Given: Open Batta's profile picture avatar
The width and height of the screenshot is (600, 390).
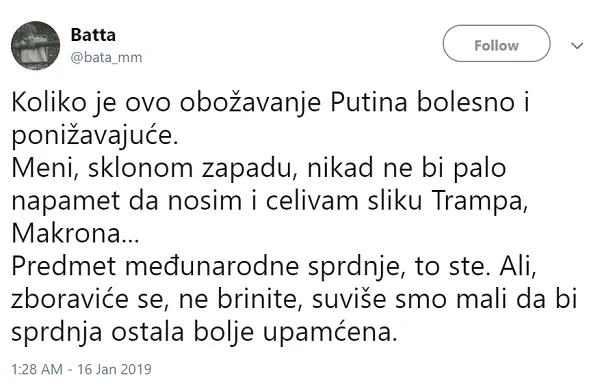Looking at the screenshot, I should tap(35, 46).
